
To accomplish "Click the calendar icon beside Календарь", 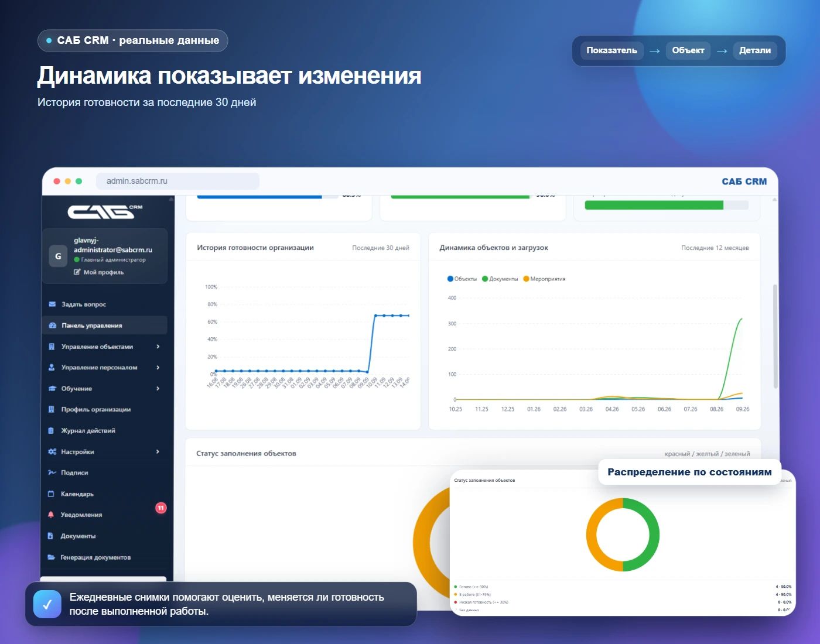I will coord(51,494).
